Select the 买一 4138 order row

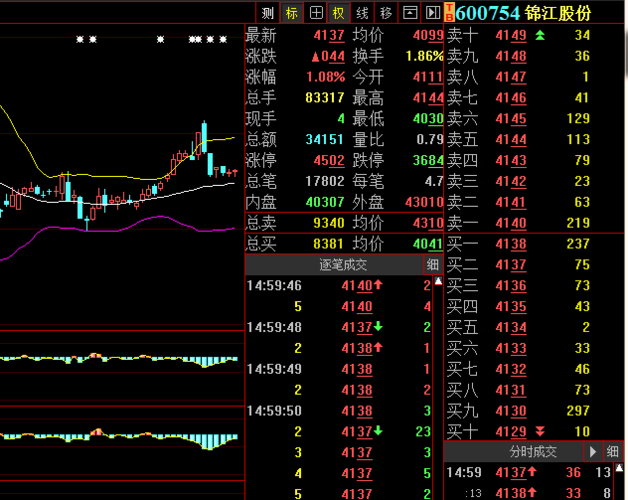(535, 244)
